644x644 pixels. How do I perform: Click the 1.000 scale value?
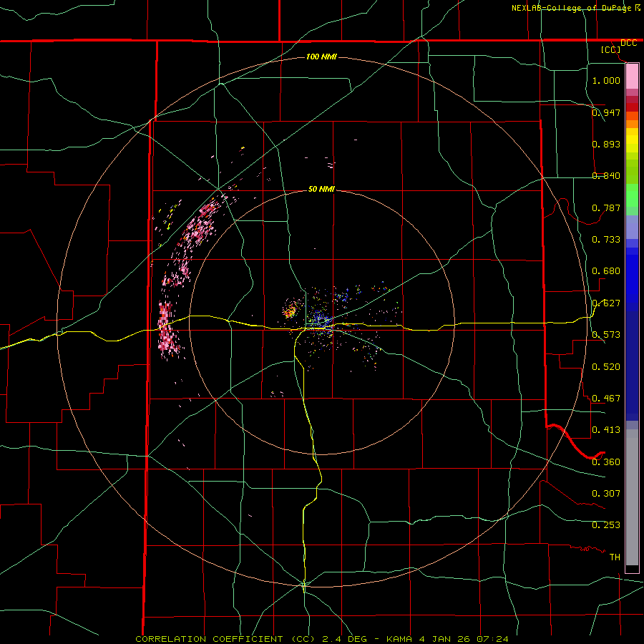click(606, 80)
